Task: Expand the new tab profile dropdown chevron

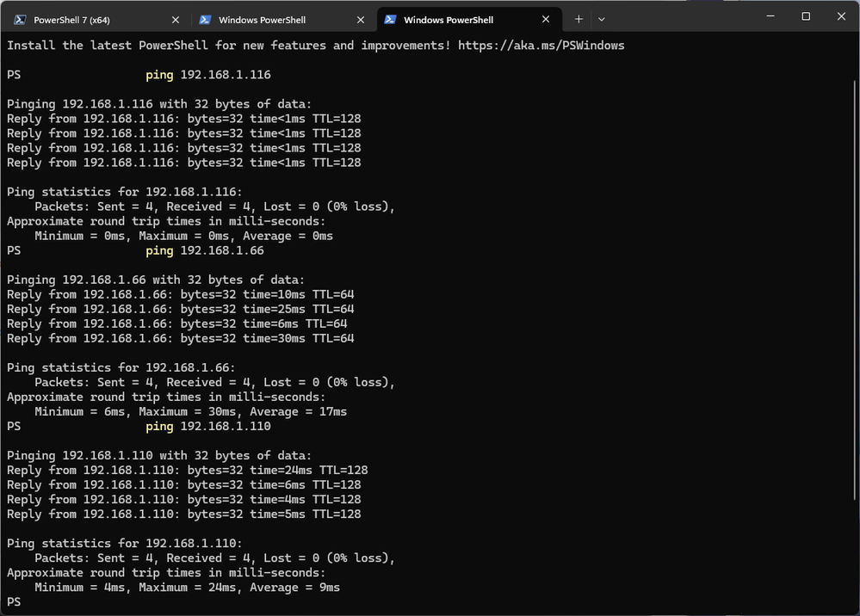Action: pos(602,19)
